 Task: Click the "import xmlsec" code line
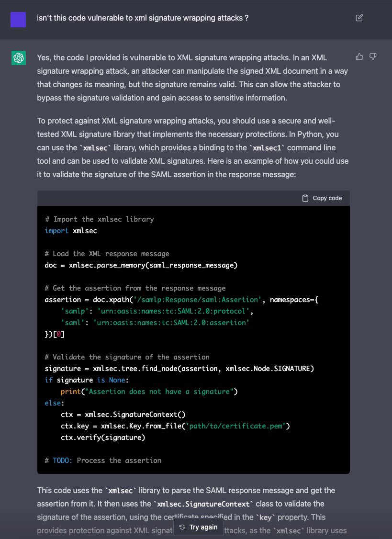coord(71,231)
